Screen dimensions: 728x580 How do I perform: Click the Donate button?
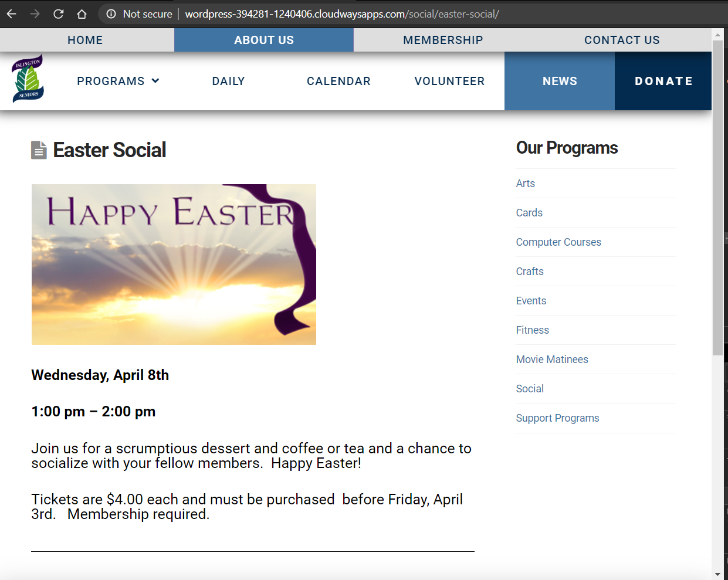[663, 81]
